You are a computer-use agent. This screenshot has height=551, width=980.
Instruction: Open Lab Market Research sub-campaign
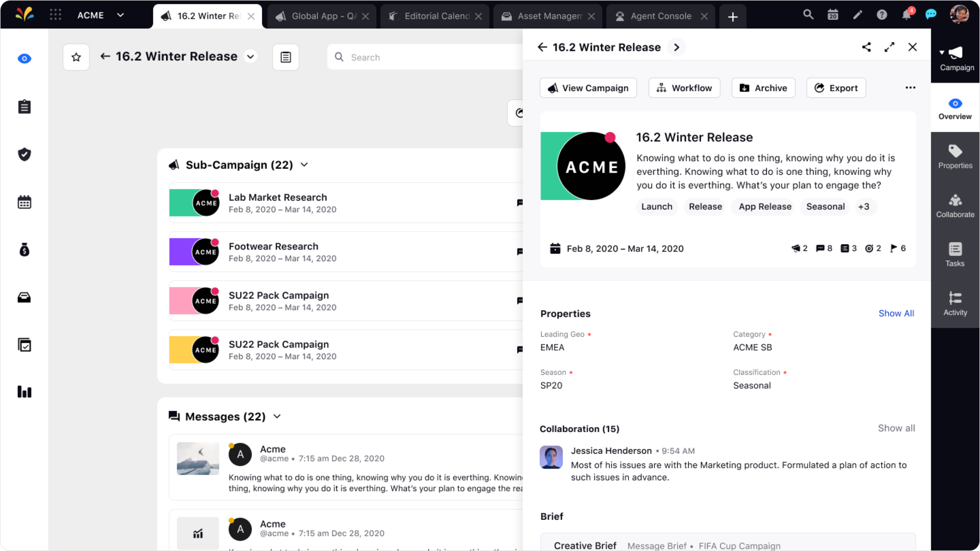click(346, 203)
